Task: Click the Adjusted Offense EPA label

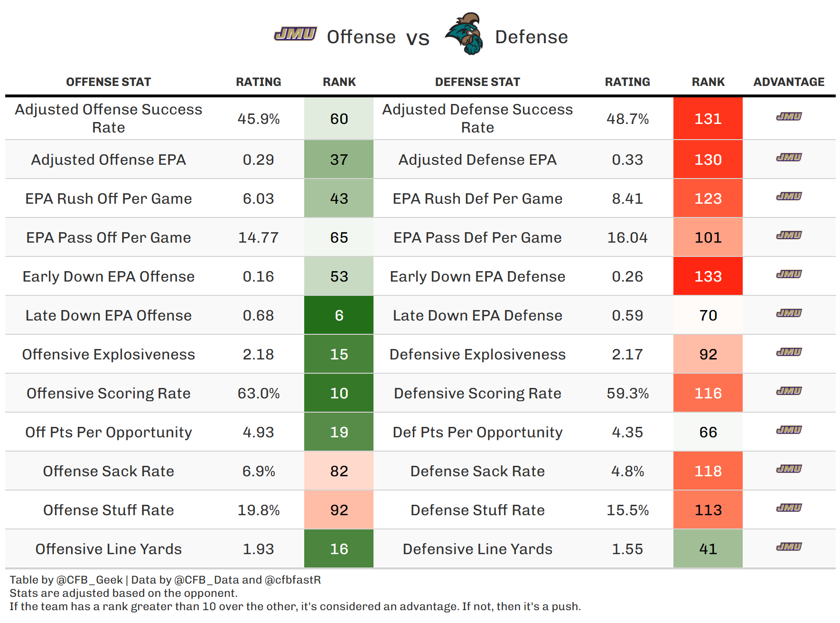Action: coord(108,160)
